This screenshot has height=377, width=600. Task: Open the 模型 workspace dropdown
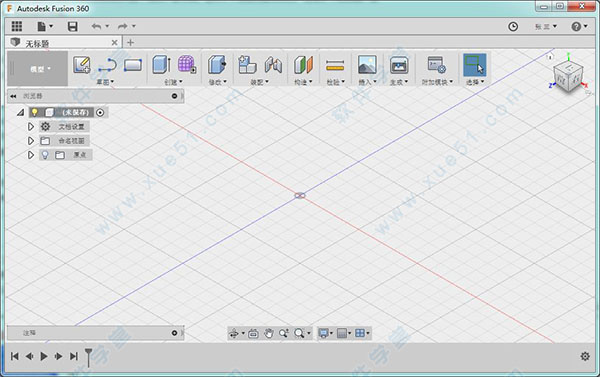38,69
